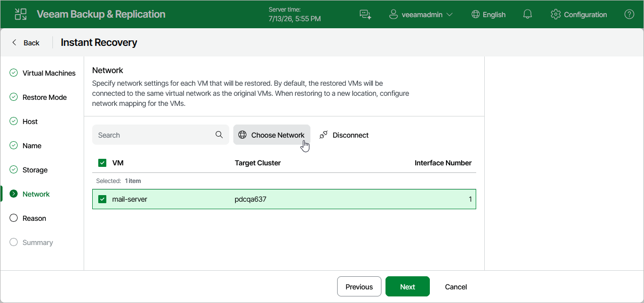Click the Restore Mode step checkmark icon
644x303 pixels.
pos(14,97)
